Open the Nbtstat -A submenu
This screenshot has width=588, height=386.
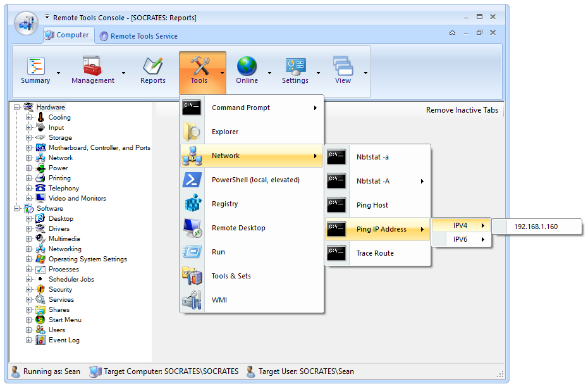pos(377,181)
